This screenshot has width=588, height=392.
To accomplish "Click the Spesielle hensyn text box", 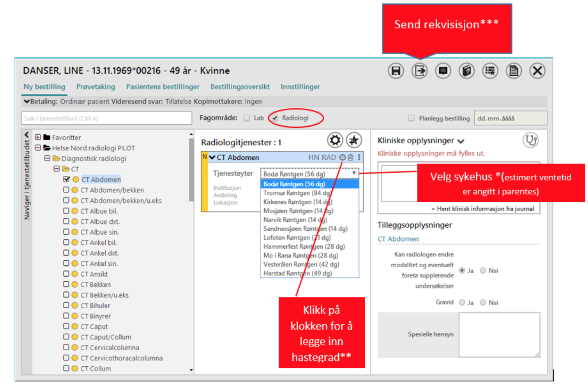I will [499, 335].
